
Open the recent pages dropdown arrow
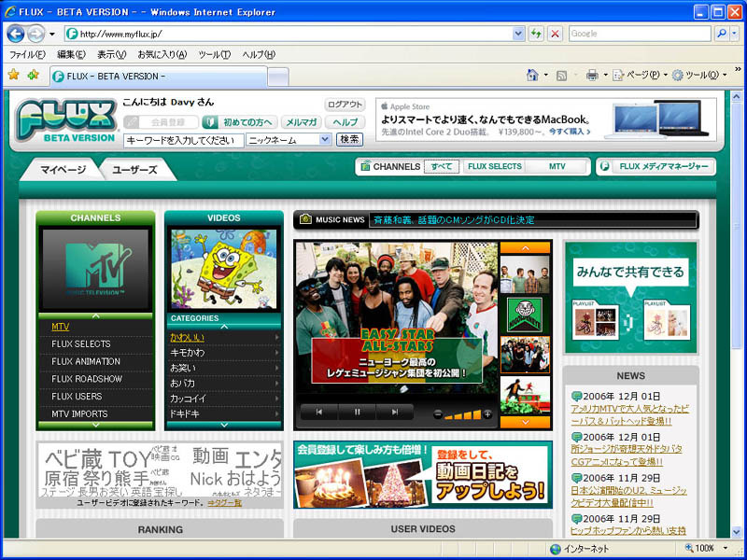pos(52,35)
